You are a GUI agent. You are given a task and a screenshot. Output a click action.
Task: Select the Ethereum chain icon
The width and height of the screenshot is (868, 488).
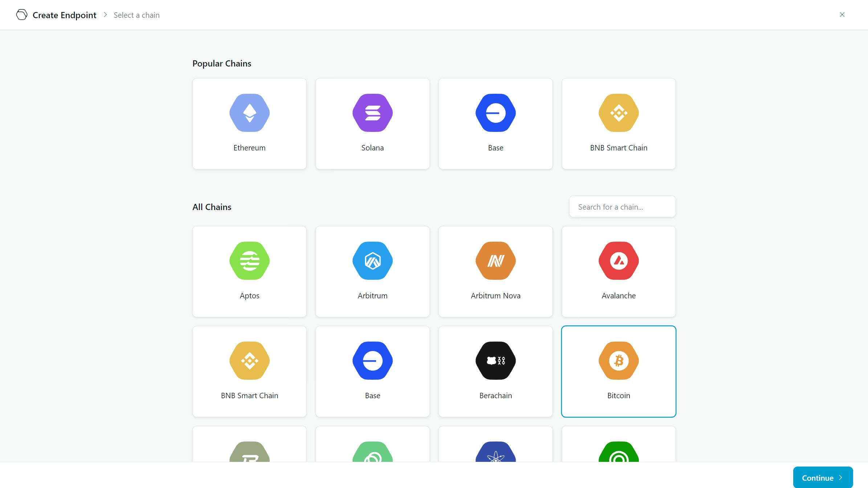tap(249, 113)
